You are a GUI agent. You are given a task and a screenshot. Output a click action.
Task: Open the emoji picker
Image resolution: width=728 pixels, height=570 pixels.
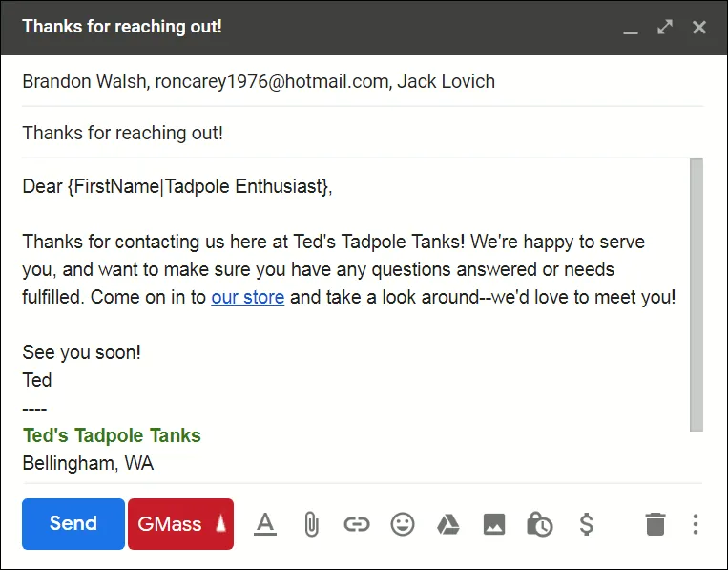(403, 524)
